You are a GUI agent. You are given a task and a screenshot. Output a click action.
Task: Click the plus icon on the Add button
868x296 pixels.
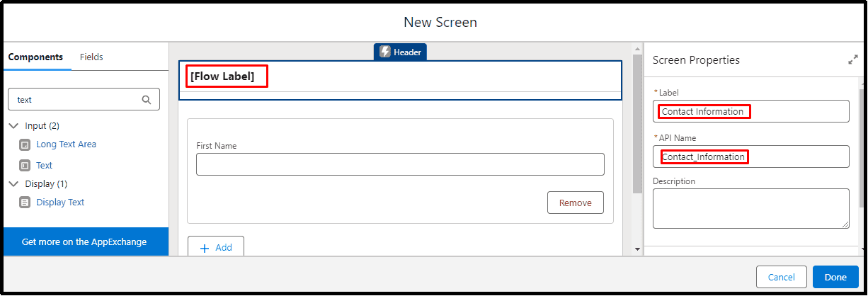pos(205,248)
